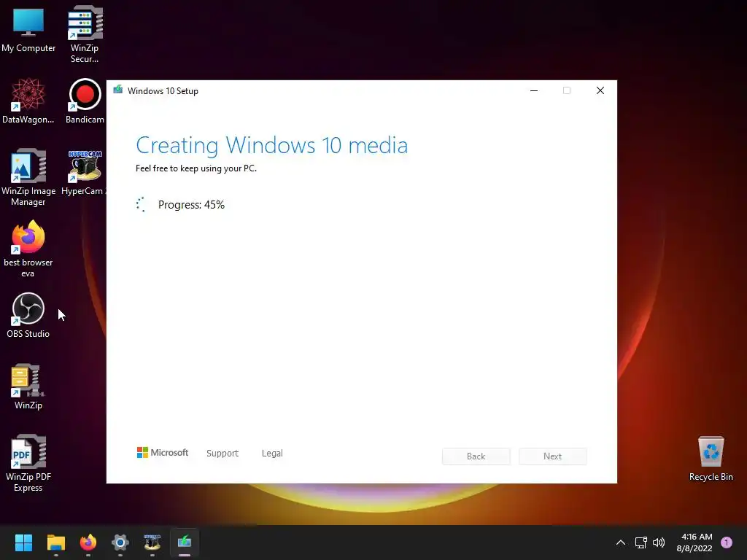
Task: Open the 'best browser eva' Firefox shortcut
Action: pyautogui.click(x=28, y=249)
